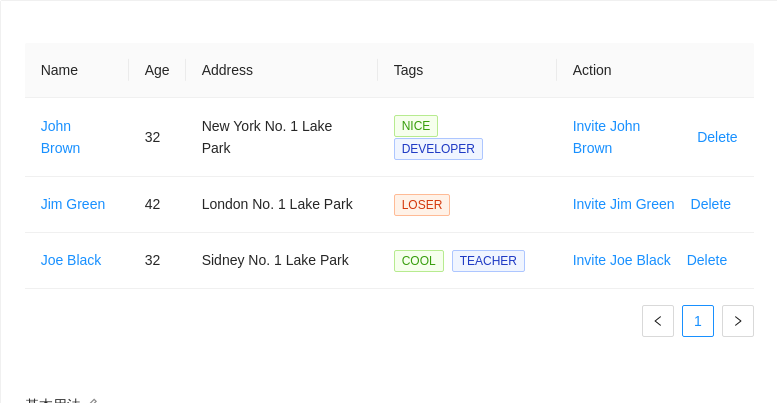Image resolution: width=777 pixels, height=403 pixels.
Task: Click the Address column header
Action: (x=227, y=70)
